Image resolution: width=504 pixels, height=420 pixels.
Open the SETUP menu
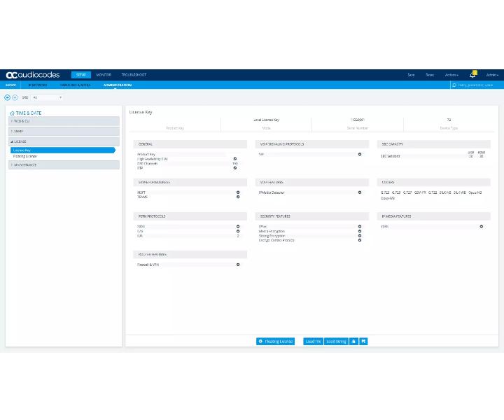coord(81,75)
